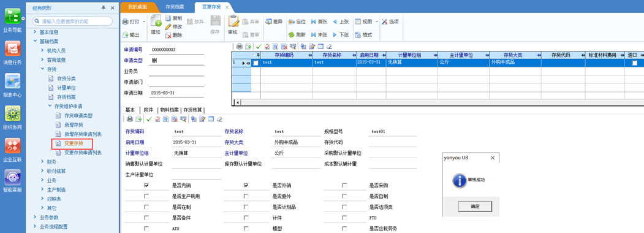
Task: Select the 基本 sub-tab
Action: coord(130,110)
